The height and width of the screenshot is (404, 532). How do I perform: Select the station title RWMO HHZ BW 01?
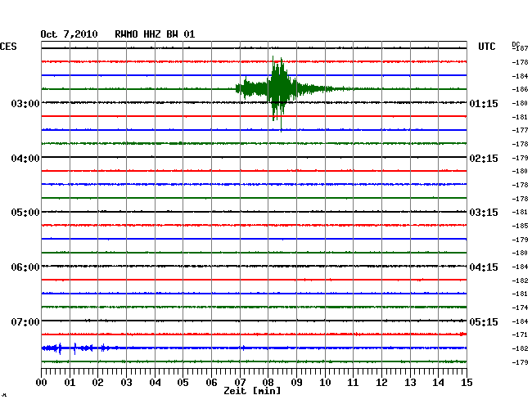click(x=155, y=34)
